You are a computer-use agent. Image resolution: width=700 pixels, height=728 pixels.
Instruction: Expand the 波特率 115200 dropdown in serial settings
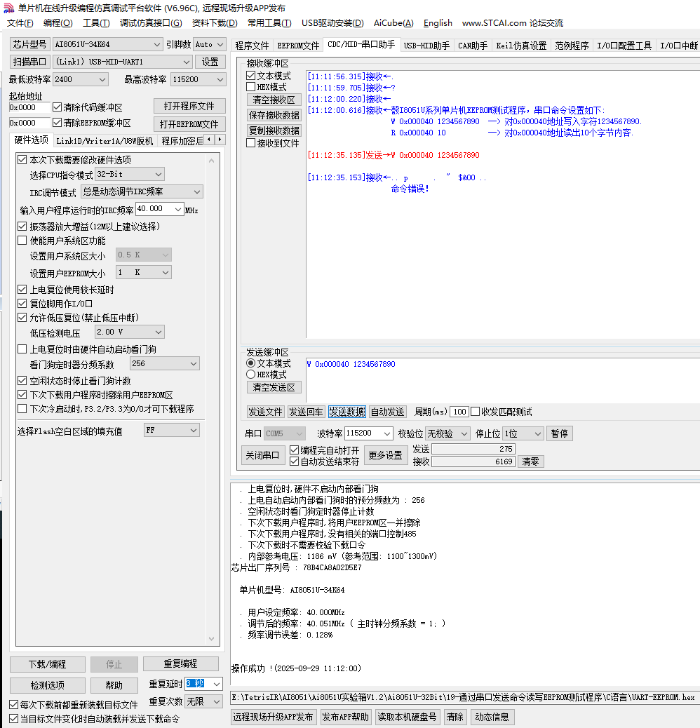pos(368,433)
